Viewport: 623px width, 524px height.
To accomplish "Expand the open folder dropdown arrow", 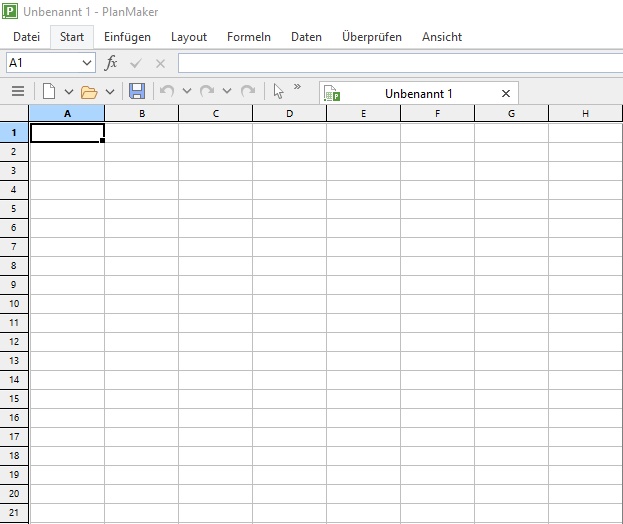I will pyautogui.click(x=109, y=92).
